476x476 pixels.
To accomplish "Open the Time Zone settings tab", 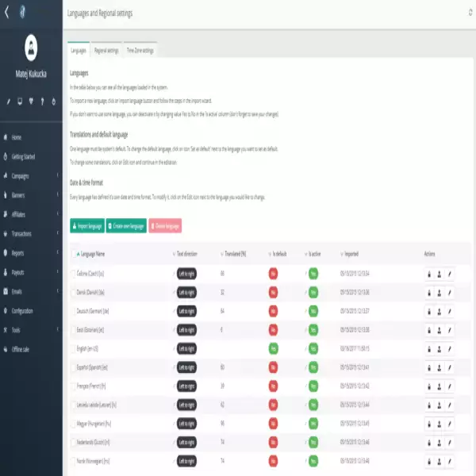I will 140,50.
